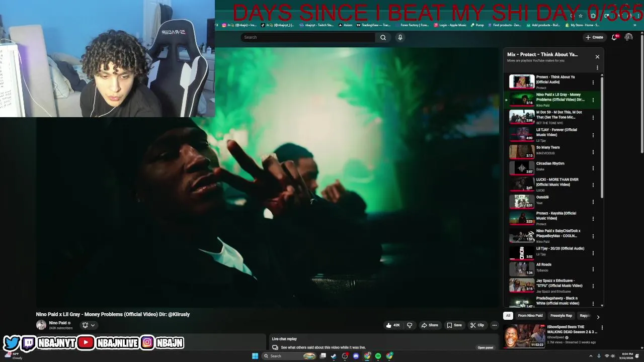Open menu for All Roads playlist item

click(x=593, y=269)
